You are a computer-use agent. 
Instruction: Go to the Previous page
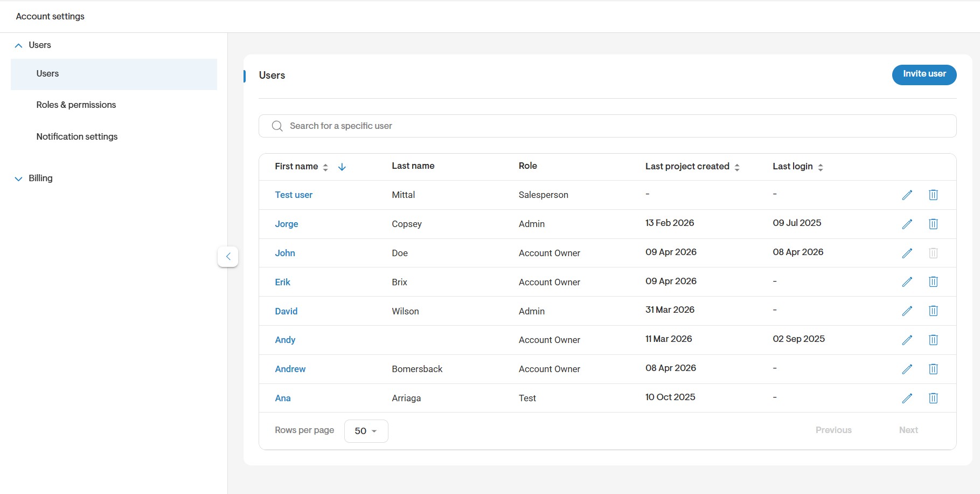coord(833,430)
